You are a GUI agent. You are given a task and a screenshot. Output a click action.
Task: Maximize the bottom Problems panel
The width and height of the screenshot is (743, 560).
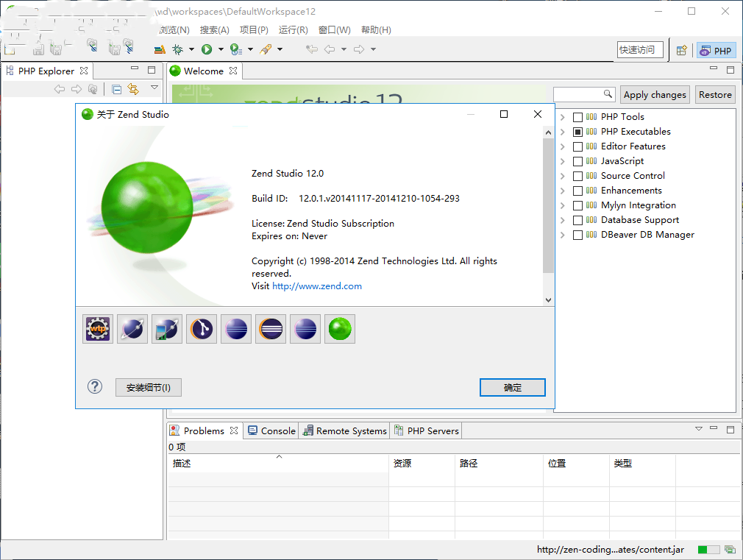pos(730,429)
